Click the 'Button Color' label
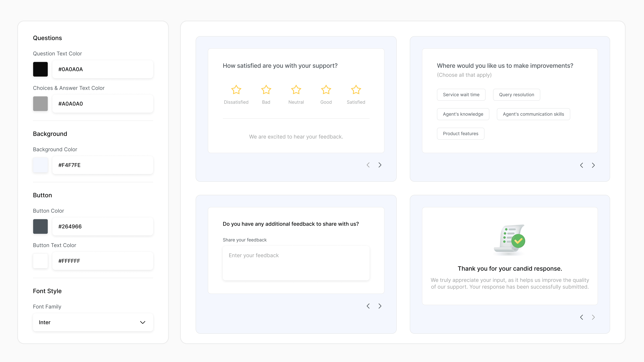644x362 pixels. point(48,211)
